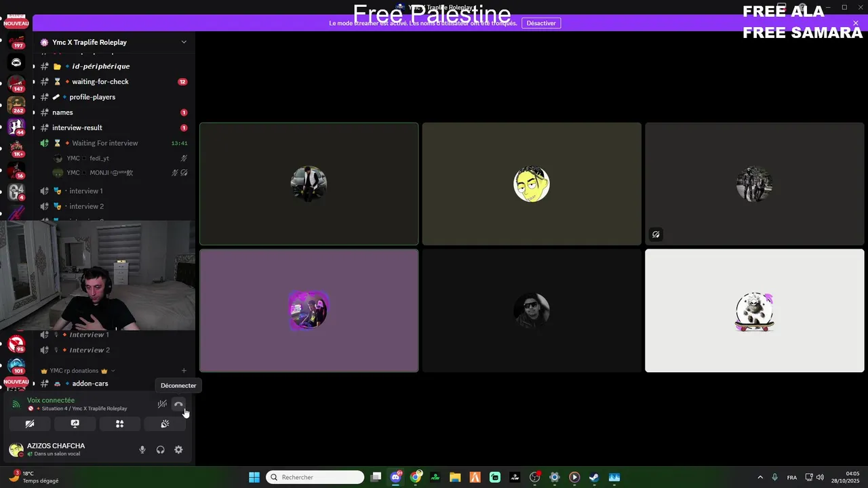Open the weather widget showing 18°C
The height and width of the screenshot is (488, 868).
(x=34, y=477)
